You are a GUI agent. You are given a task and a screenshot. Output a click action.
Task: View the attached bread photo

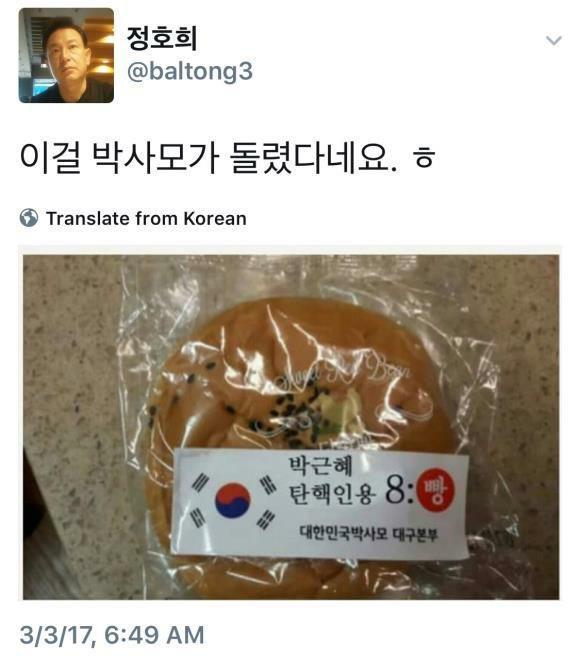(x=291, y=427)
